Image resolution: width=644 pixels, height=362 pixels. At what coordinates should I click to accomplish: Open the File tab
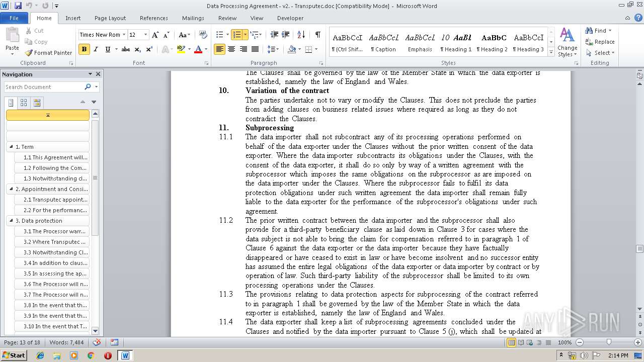(x=14, y=18)
